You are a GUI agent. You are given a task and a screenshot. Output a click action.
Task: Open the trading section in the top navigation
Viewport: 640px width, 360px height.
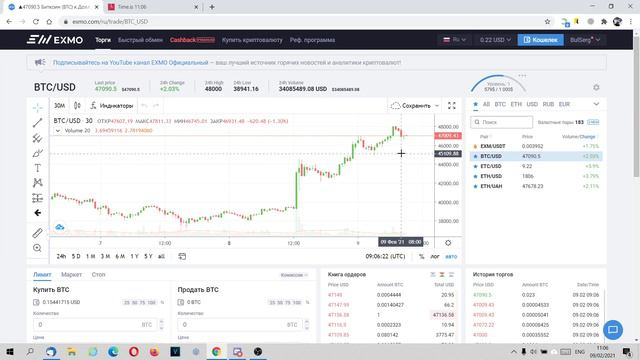click(x=103, y=40)
